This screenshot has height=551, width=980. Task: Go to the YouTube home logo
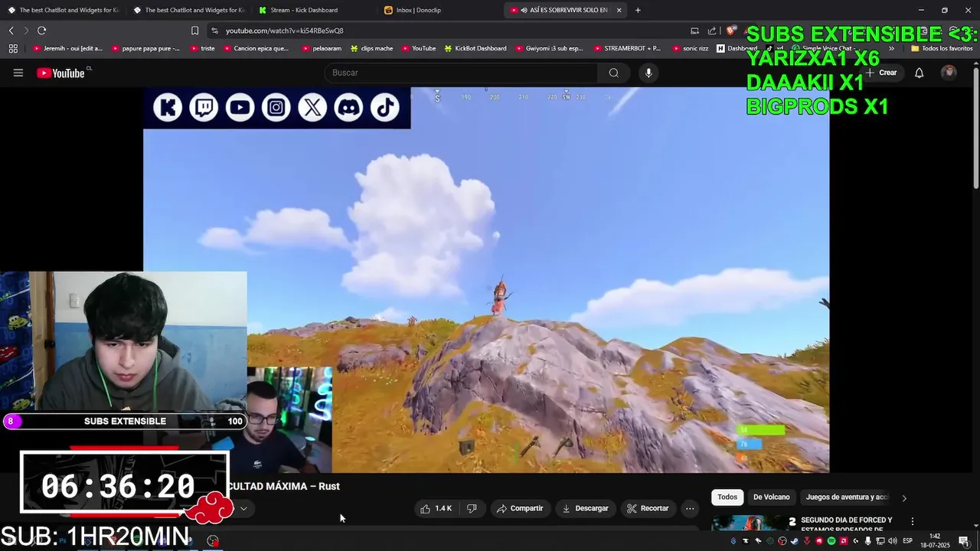click(x=61, y=73)
